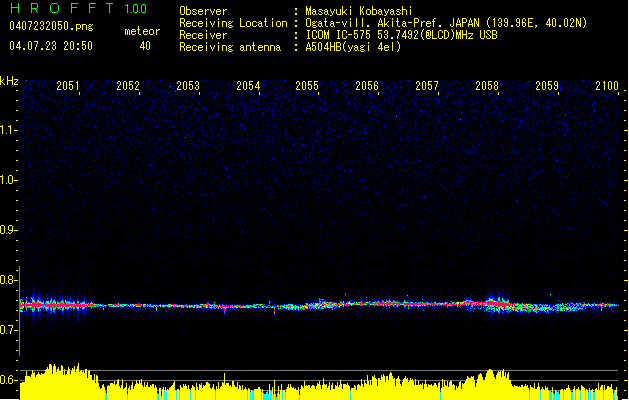Click the Receiving antenna label
The image size is (629, 400).
point(230,47)
